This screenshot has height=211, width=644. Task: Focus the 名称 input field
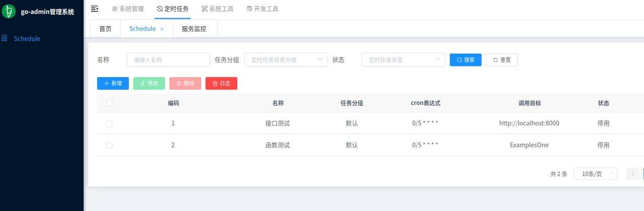tap(169, 59)
